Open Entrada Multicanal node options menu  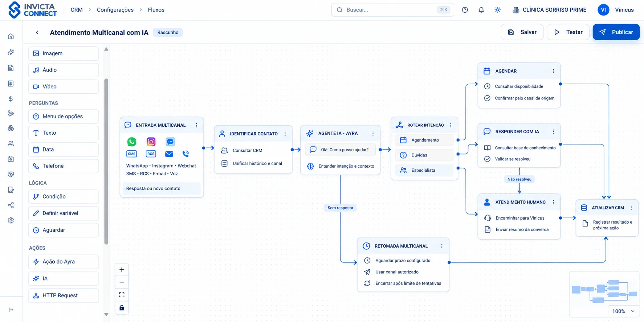[196, 125]
